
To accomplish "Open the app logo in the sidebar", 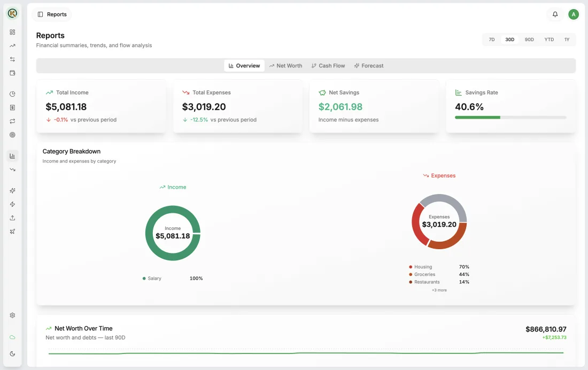I will click(12, 13).
